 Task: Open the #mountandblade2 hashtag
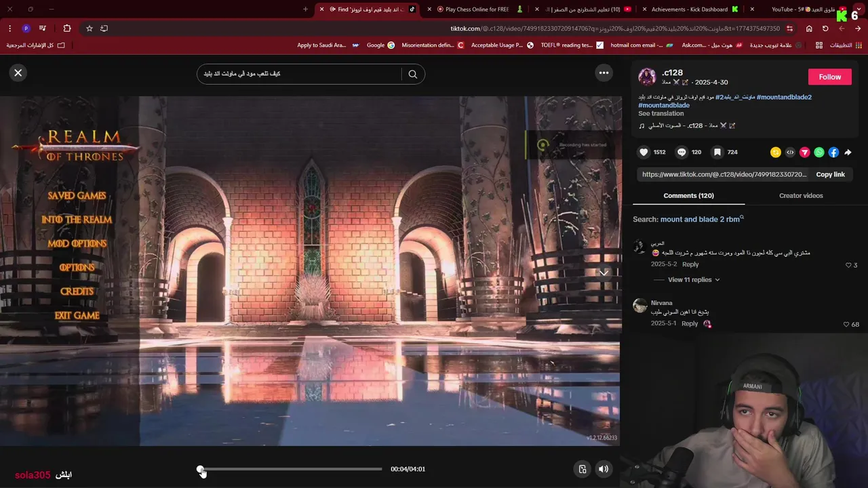click(x=784, y=98)
